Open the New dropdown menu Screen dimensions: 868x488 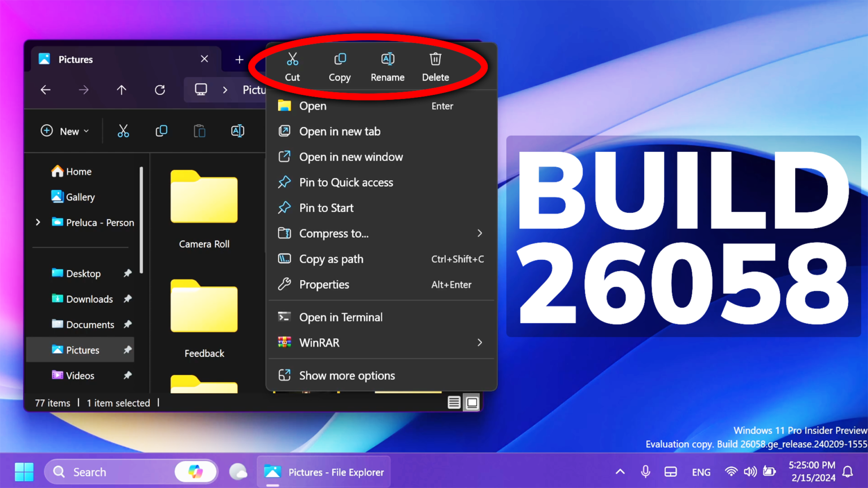coord(64,130)
